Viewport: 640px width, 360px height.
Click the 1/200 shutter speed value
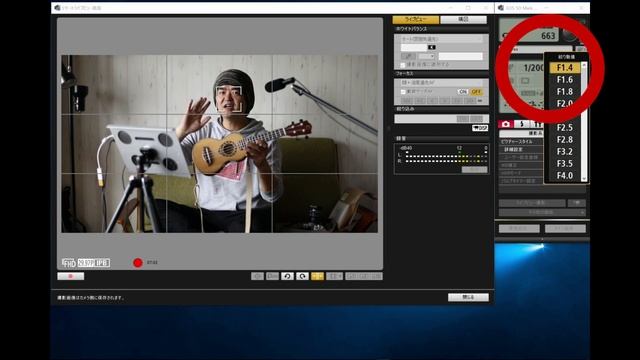(x=533, y=68)
